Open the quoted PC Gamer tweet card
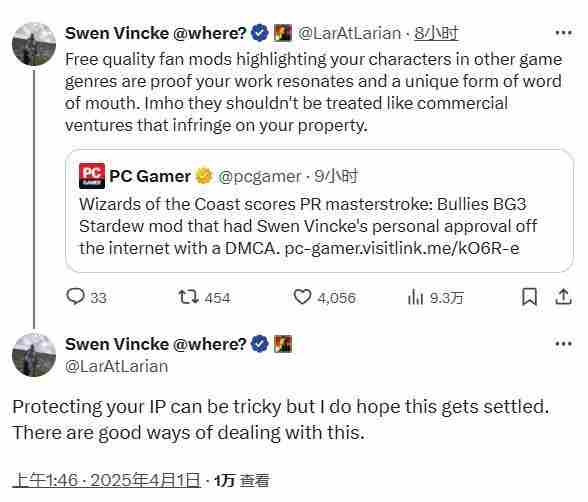588x502 pixels. [320, 211]
